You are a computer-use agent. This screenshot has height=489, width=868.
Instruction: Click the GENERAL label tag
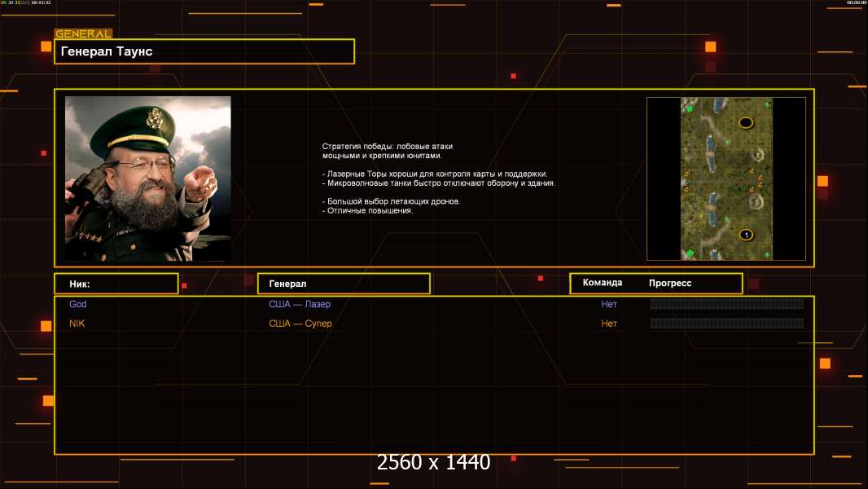point(84,33)
